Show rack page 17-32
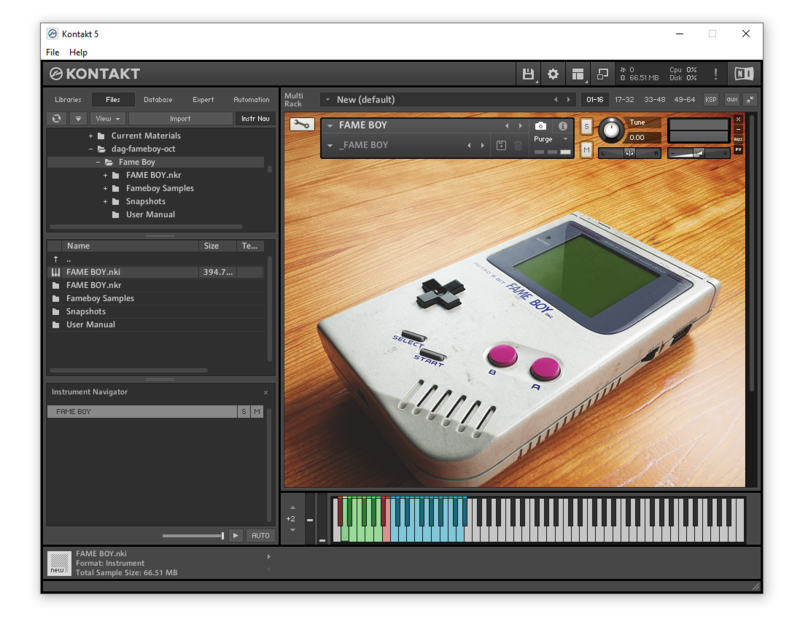The height and width of the screenshot is (627, 800). tap(624, 100)
